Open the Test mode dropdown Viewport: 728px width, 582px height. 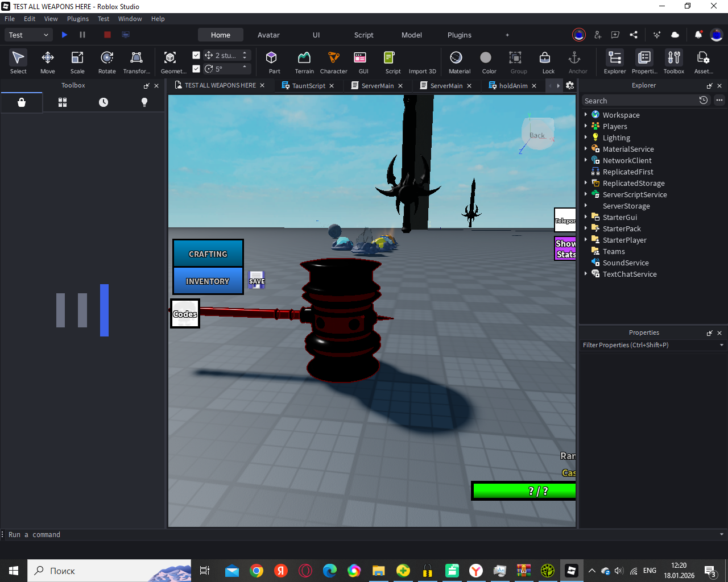[28, 35]
